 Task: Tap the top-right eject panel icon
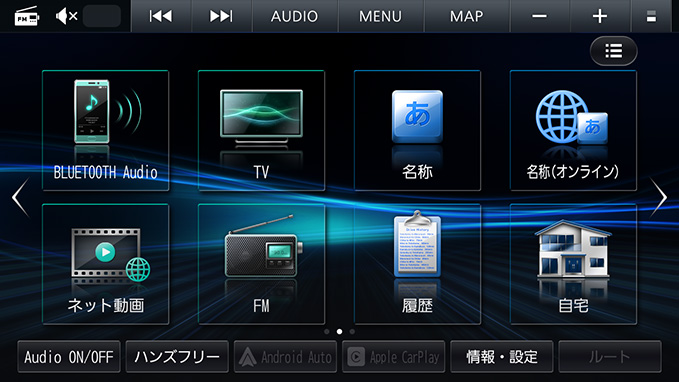tap(651, 16)
